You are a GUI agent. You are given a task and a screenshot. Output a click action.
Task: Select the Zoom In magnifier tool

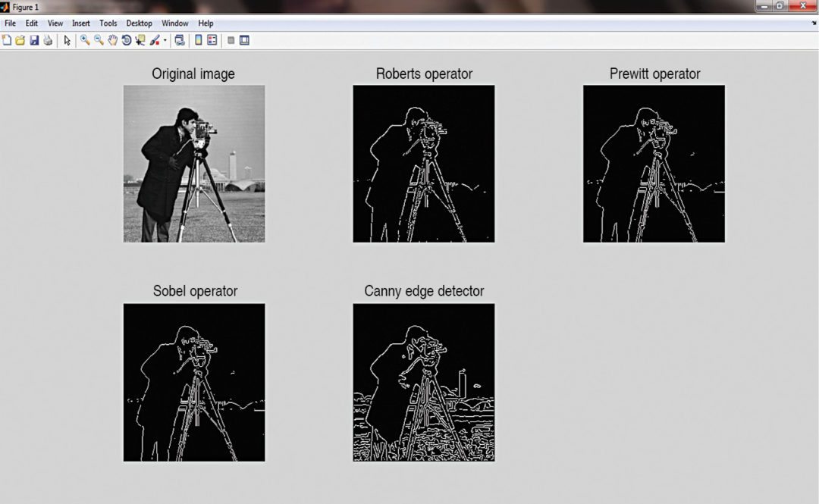point(85,40)
